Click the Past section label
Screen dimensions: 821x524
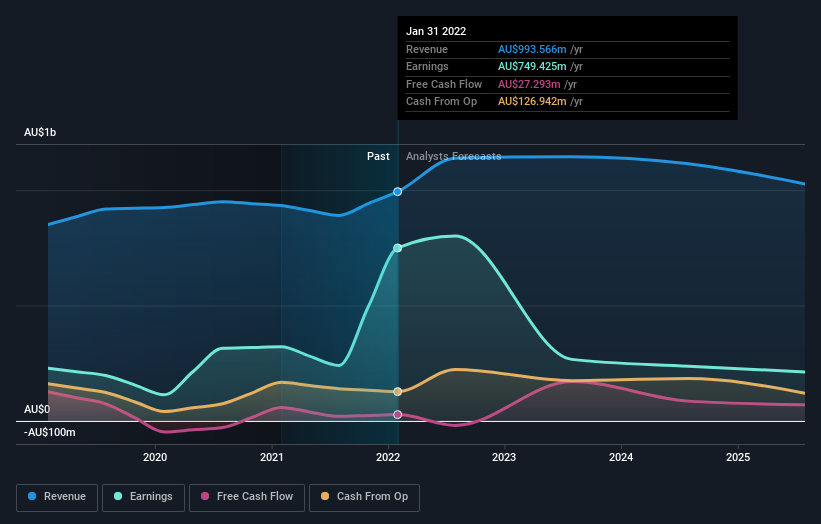(x=378, y=156)
